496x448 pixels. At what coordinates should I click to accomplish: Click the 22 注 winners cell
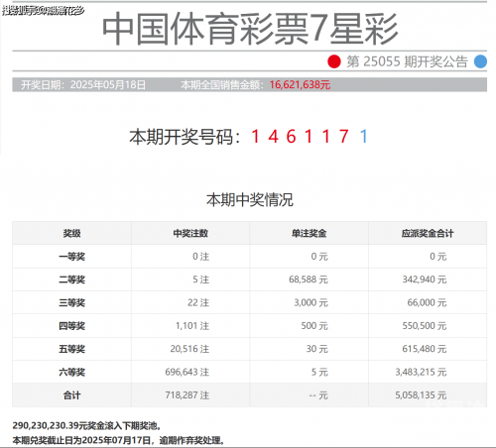click(198, 302)
